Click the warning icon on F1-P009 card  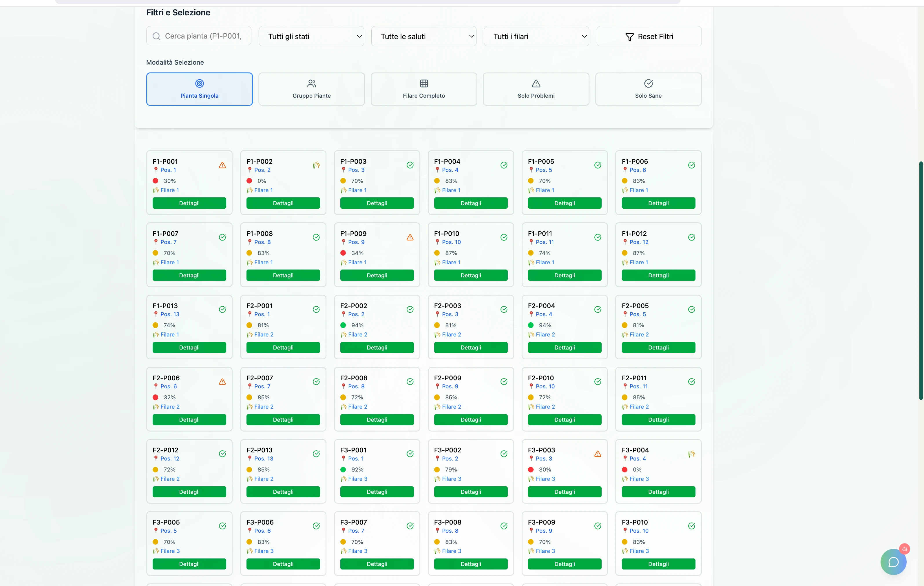410,237
